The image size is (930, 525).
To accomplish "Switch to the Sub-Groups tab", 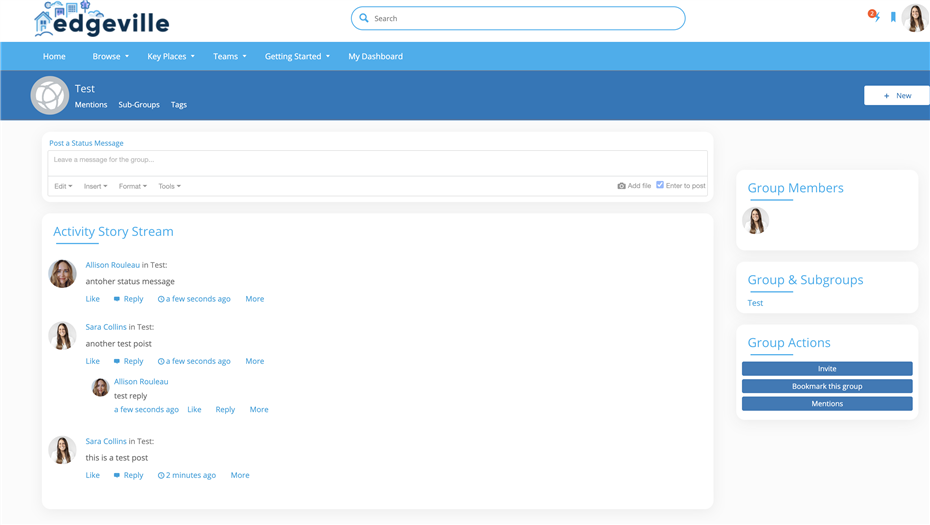I will [139, 105].
